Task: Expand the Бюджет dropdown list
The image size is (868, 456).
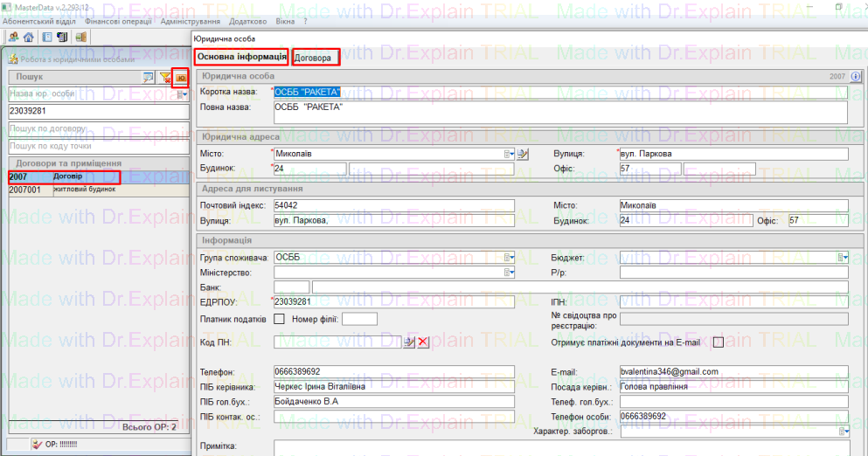Action: point(843,258)
